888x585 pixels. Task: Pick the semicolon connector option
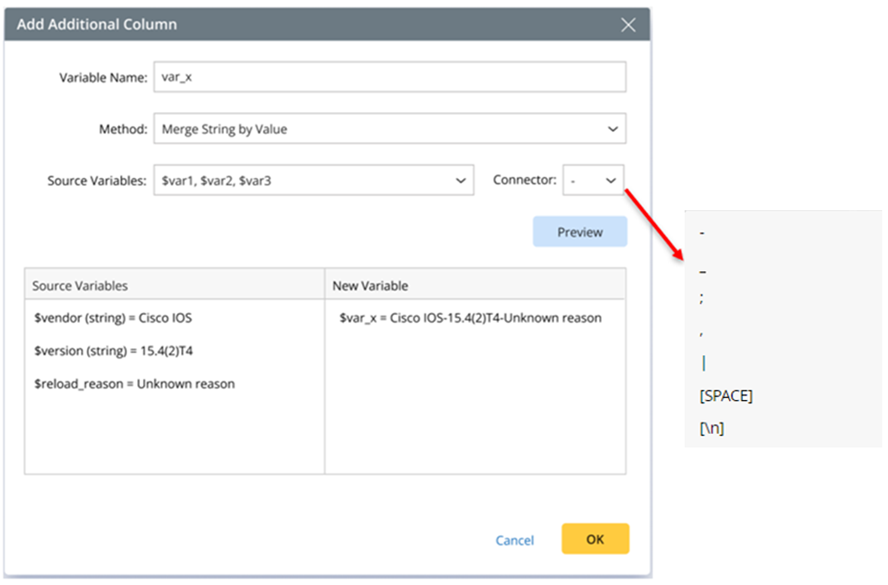(703, 298)
